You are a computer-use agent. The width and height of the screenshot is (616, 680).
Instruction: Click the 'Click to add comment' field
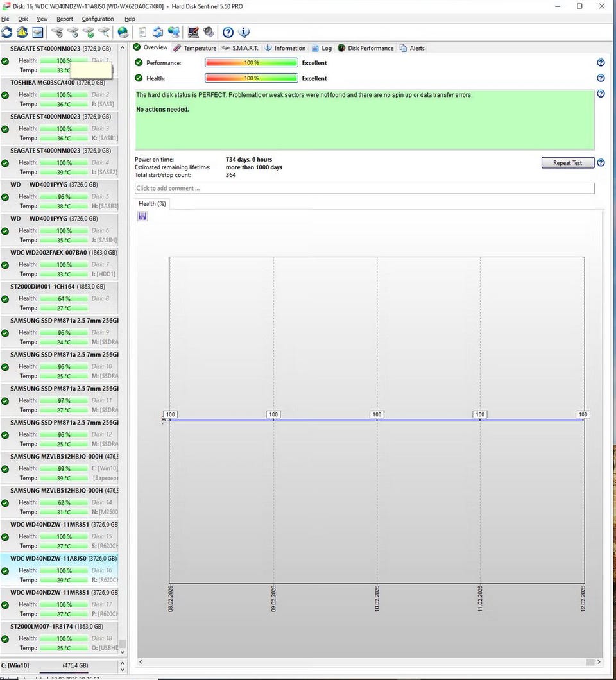click(x=364, y=188)
